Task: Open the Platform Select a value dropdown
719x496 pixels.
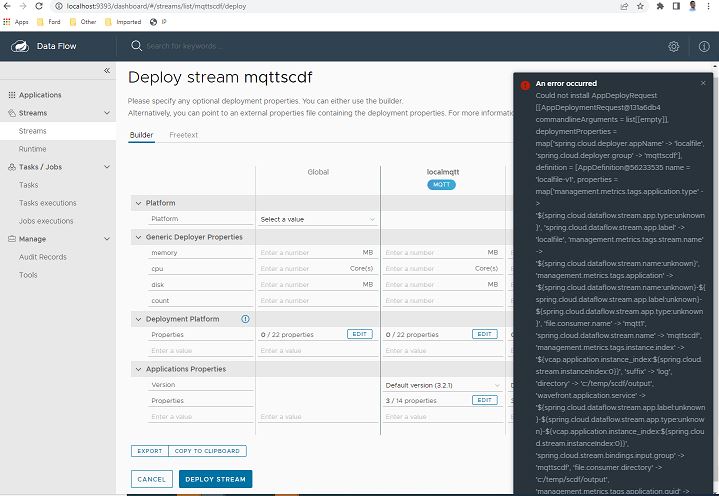Action: pos(318,219)
